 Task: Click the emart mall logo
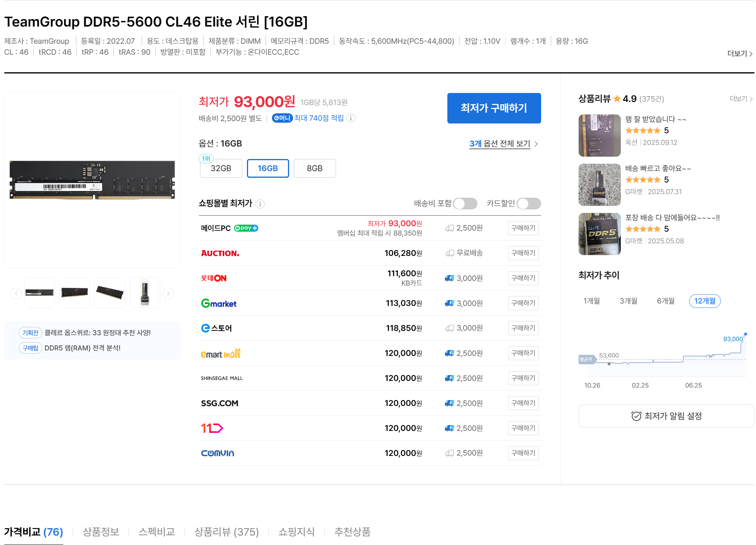(220, 354)
